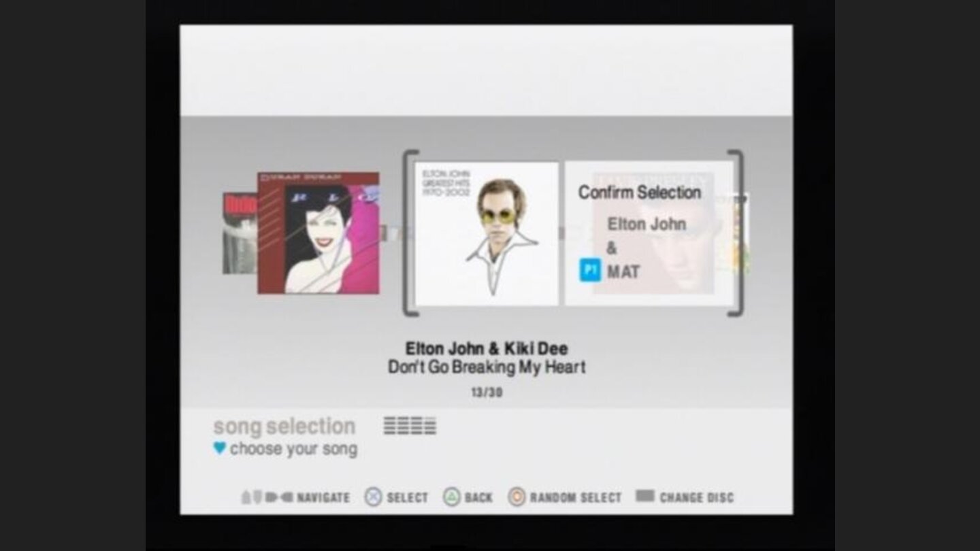Viewport: 980px width, 551px height.
Task: Click Don't Go Breaking My Heart song title
Action: [487, 367]
